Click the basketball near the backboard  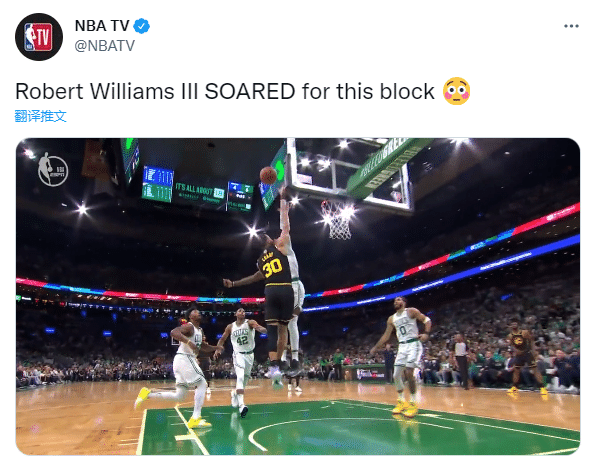[268, 175]
